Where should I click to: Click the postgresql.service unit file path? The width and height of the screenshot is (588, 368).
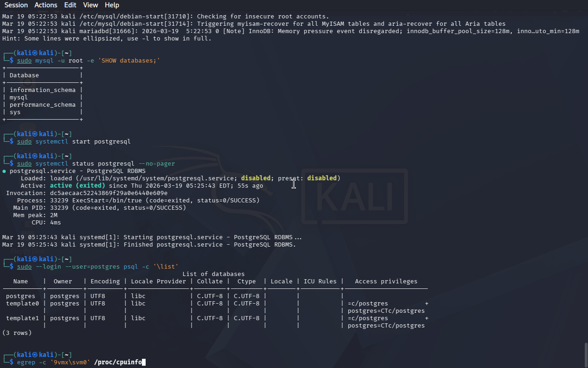[157, 178]
